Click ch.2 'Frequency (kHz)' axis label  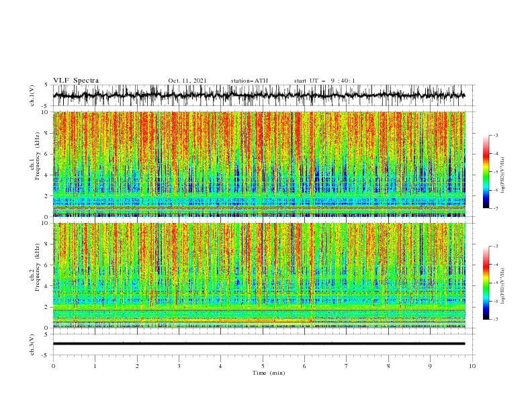pyautogui.click(x=38, y=267)
